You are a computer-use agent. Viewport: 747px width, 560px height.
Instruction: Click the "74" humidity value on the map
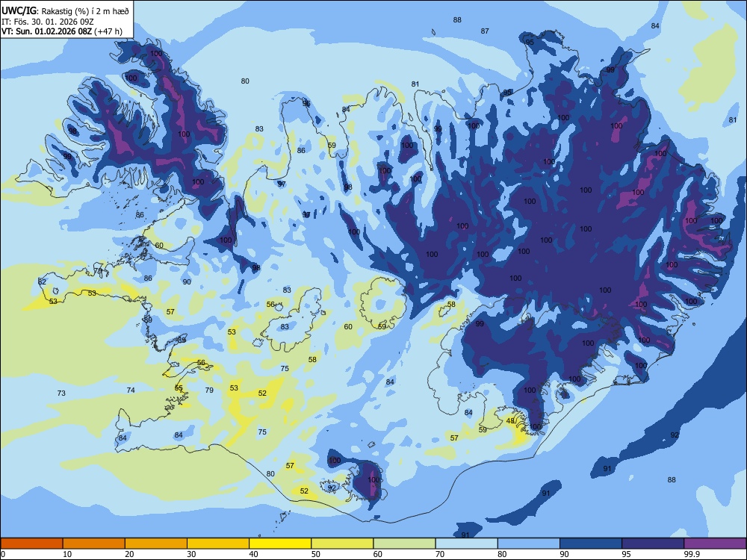click(131, 390)
